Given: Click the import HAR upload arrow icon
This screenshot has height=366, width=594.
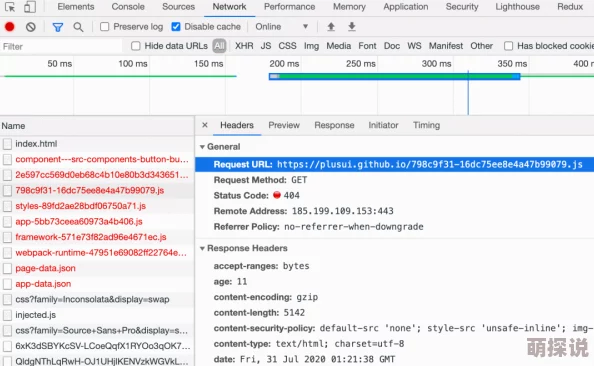Looking at the screenshot, I should click(x=331, y=27).
